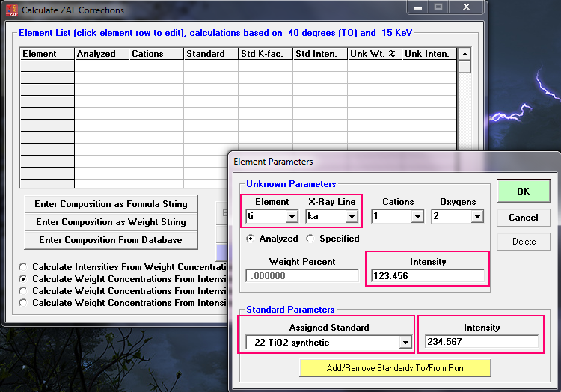Expand the X-Ray Line dropdown
The width and height of the screenshot is (561, 392).
pyautogui.click(x=351, y=217)
